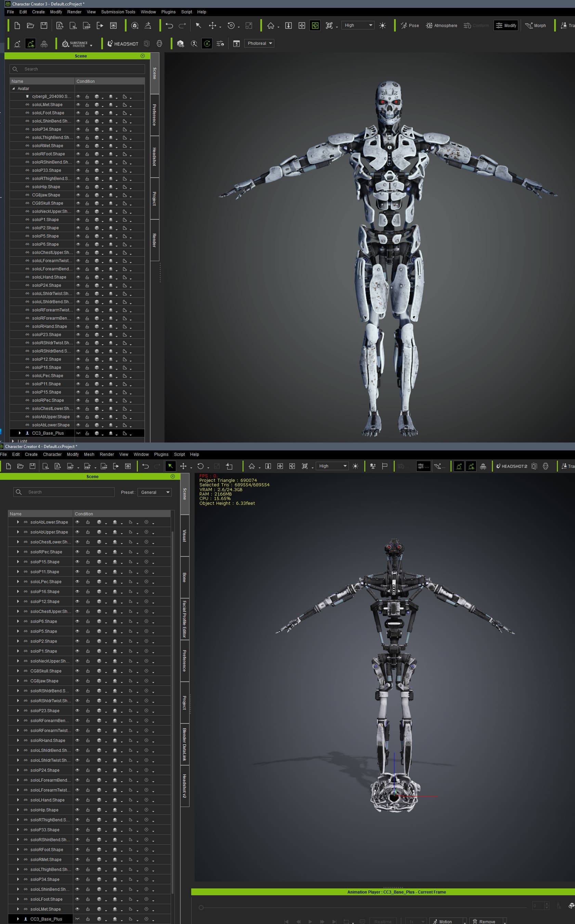
Task: Click the flag icon in Character Creator 4 toolbar
Action: (x=385, y=466)
